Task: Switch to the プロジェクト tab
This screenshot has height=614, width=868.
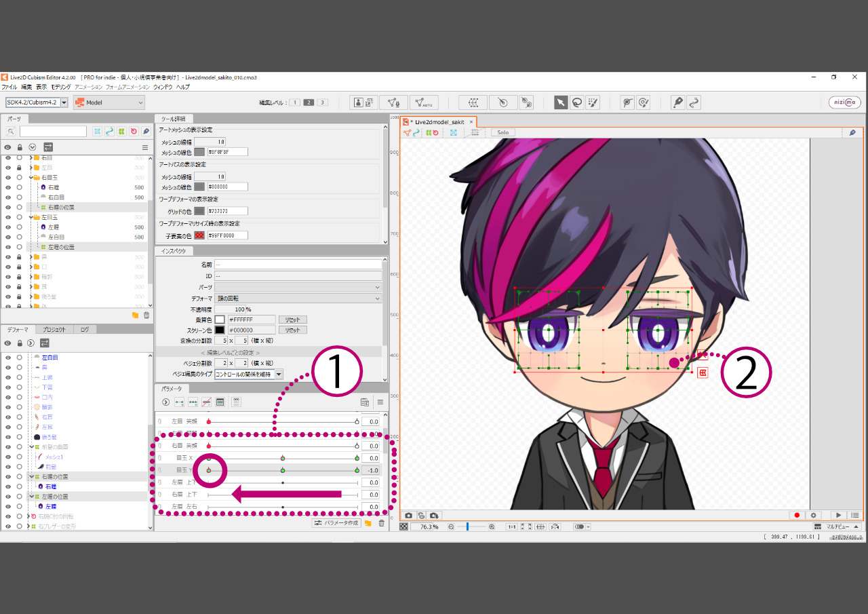Action: coord(54,330)
